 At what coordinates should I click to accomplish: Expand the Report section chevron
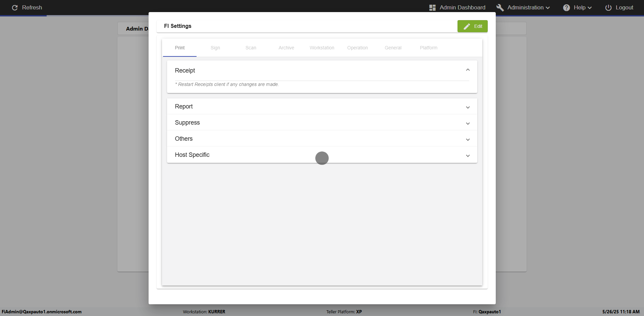[468, 107]
